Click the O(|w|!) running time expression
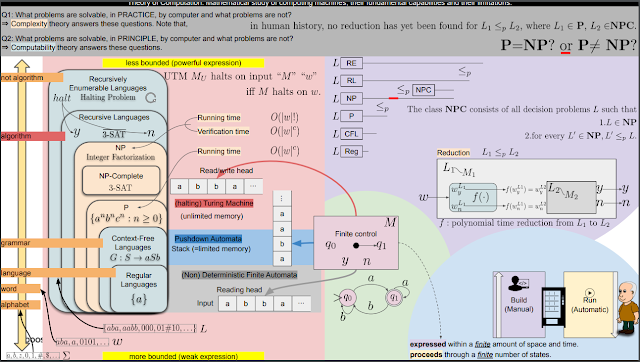 pos(284,118)
